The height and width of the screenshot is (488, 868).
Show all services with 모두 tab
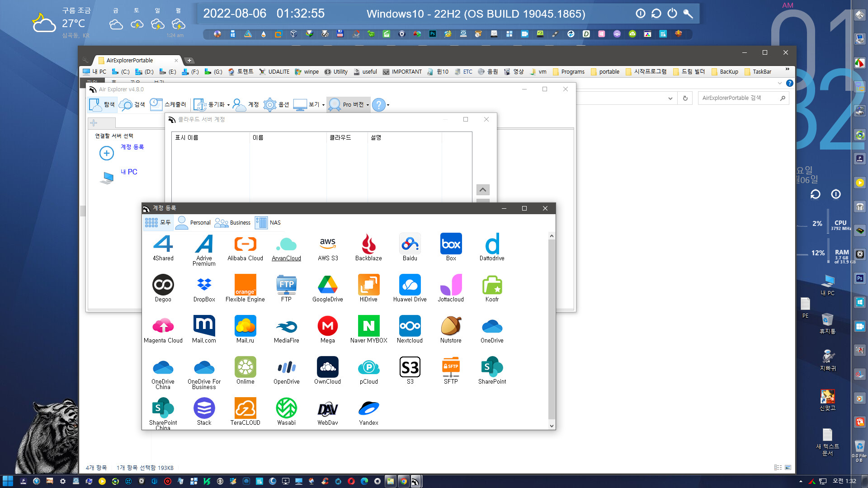tap(158, 222)
